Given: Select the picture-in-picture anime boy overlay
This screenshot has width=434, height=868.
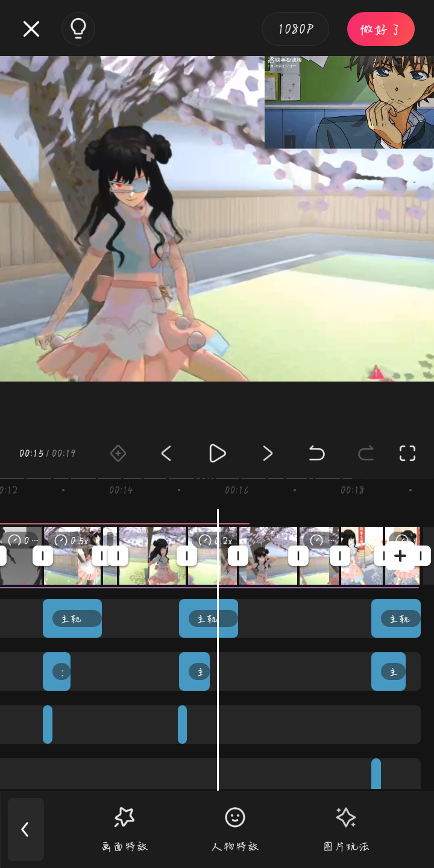Looking at the screenshot, I should (x=349, y=102).
